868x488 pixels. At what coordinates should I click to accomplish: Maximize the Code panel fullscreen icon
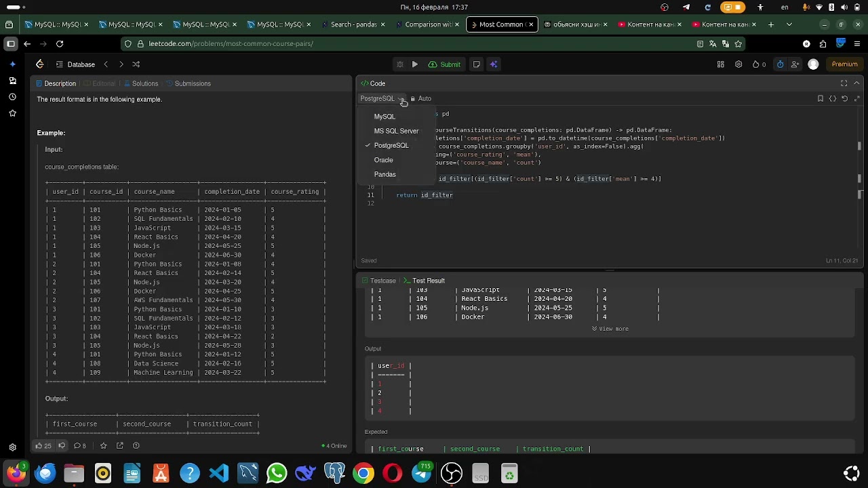tap(844, 83)
